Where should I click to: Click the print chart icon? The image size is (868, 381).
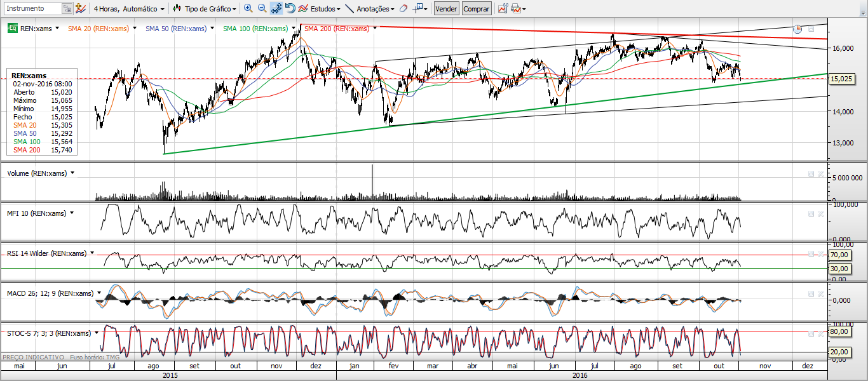515,9
